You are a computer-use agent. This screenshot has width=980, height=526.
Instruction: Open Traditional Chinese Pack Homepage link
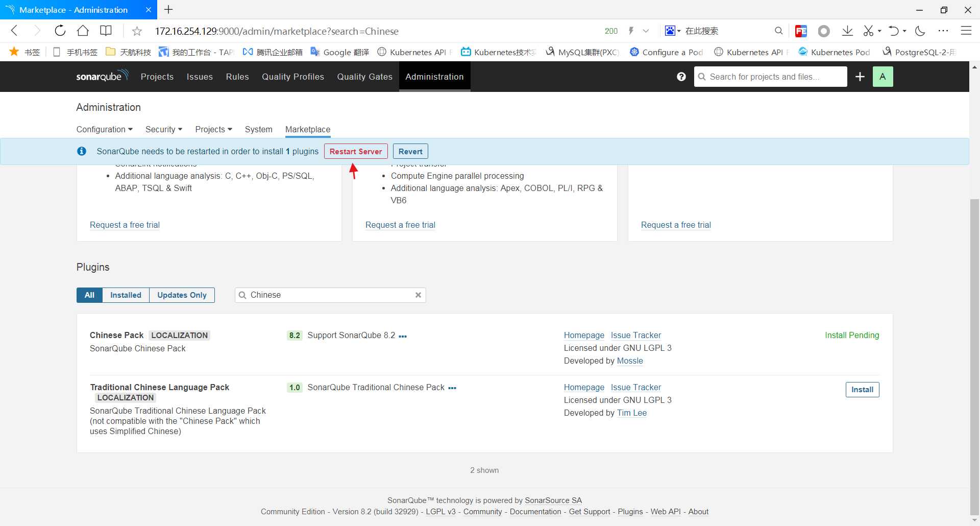[x=584, y=387]
